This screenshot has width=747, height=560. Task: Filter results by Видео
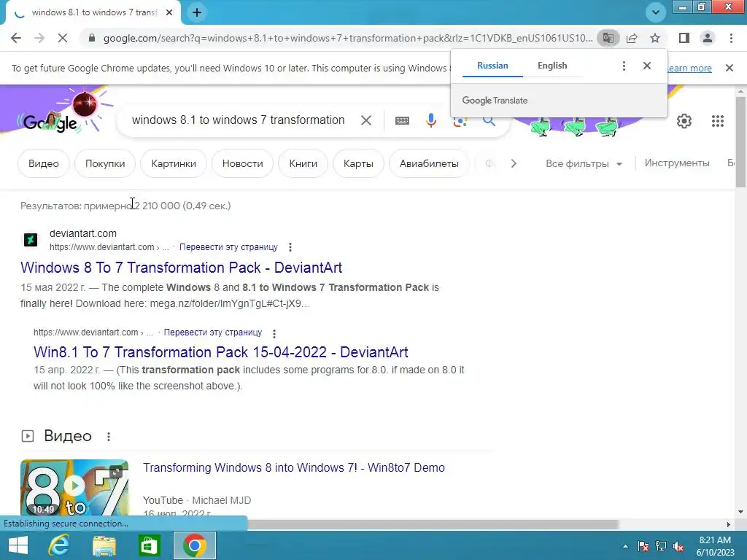point(43,163)
